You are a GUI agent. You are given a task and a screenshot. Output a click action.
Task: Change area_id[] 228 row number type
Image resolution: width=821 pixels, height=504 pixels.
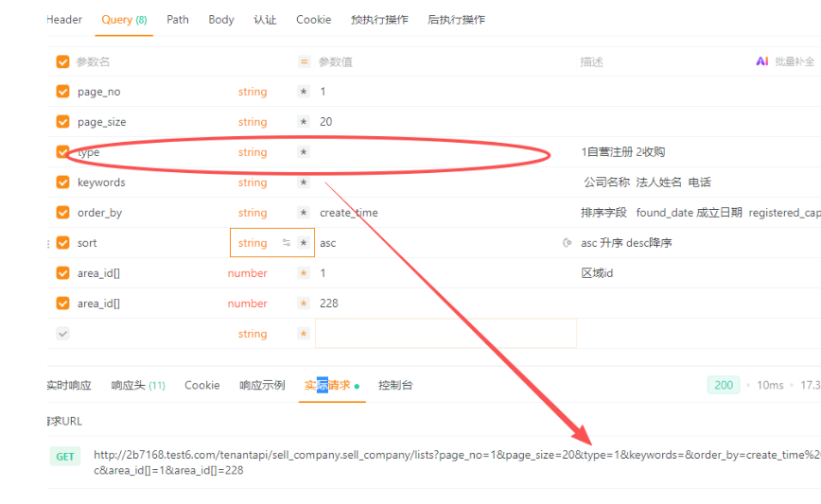[247, 304]
